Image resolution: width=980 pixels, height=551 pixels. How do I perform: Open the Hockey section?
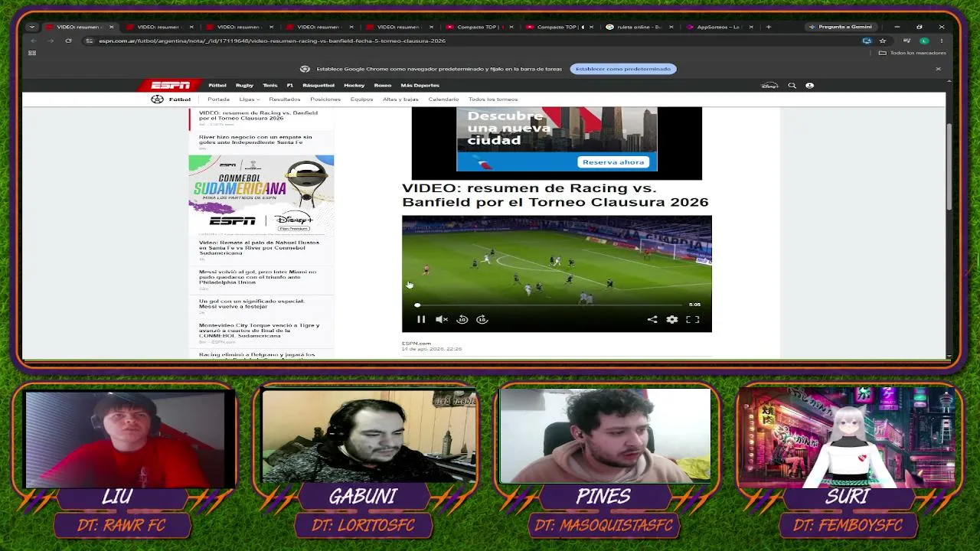click(354, 85)
